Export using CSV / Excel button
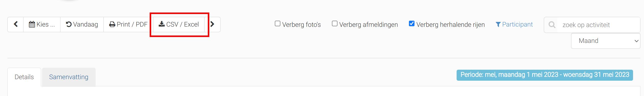 (x=178, y=24)
